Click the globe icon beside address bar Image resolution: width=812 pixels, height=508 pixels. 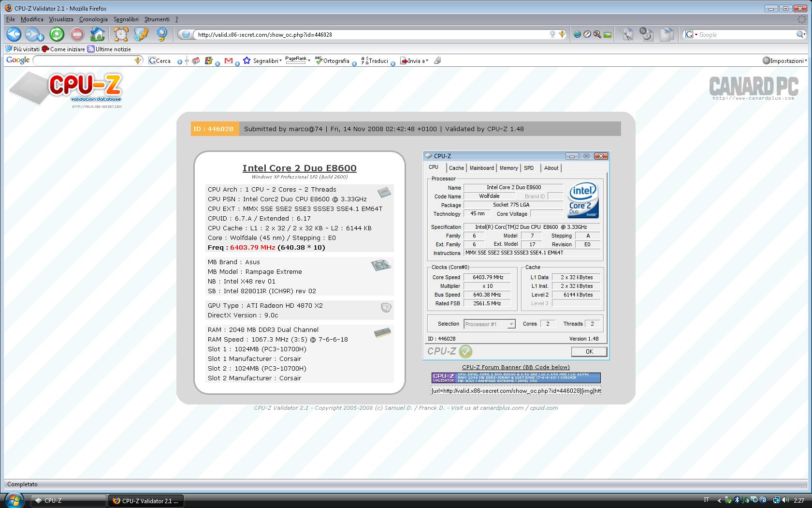tap(577, 34)
